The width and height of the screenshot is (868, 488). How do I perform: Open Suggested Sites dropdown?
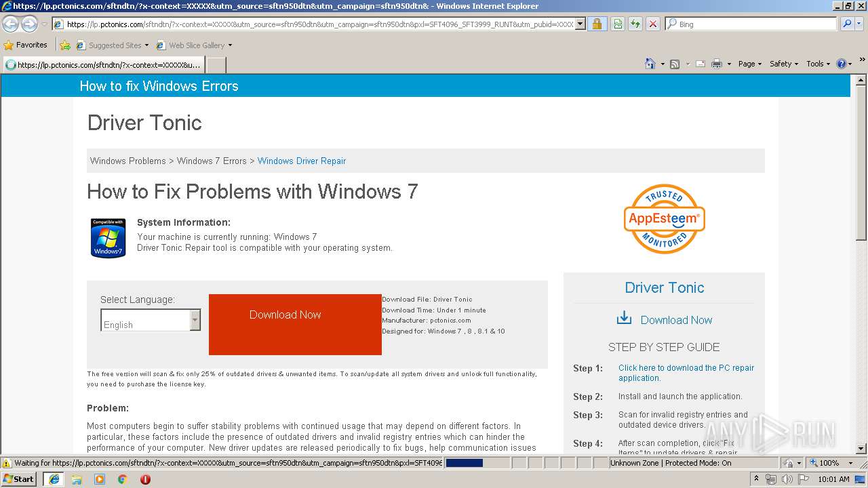[x=112, y=45]
